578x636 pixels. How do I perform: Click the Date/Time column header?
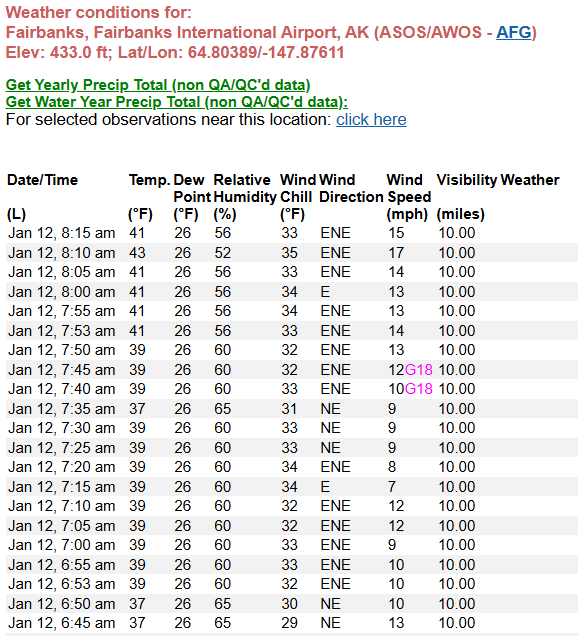(42, 180)
